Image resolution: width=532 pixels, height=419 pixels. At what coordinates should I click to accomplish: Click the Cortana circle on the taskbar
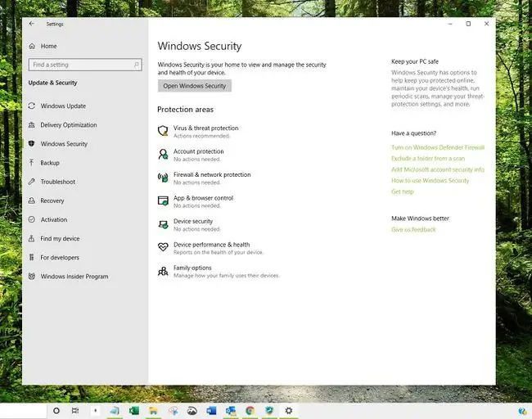(x=56, y=411)
